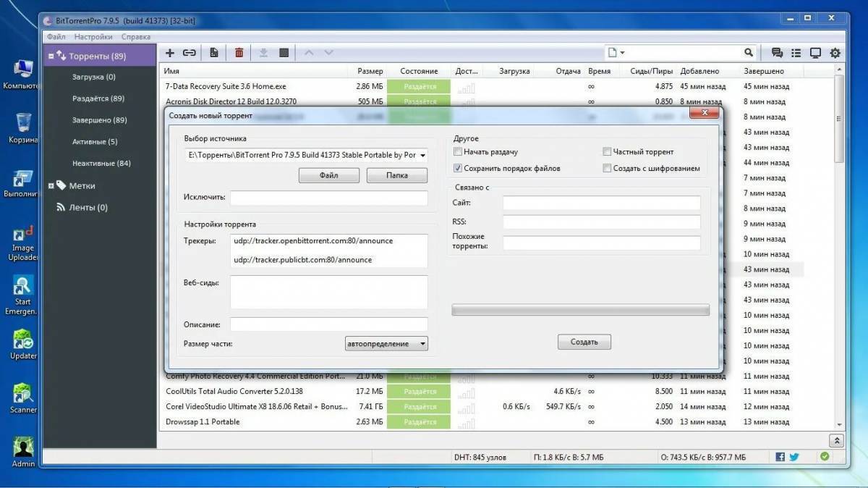Click the Stop Torrent square icon
The height and width of the screenshot is (488, 868).
284,53
